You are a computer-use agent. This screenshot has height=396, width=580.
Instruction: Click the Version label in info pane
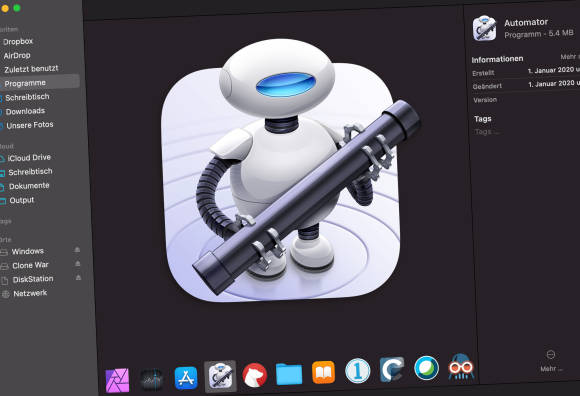tap(485, 100)
